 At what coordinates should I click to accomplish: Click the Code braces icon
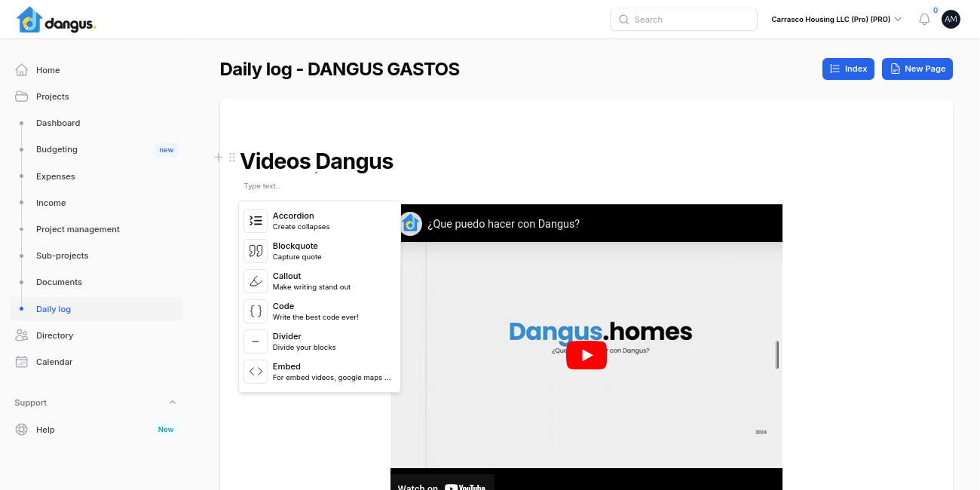[256, 311]
